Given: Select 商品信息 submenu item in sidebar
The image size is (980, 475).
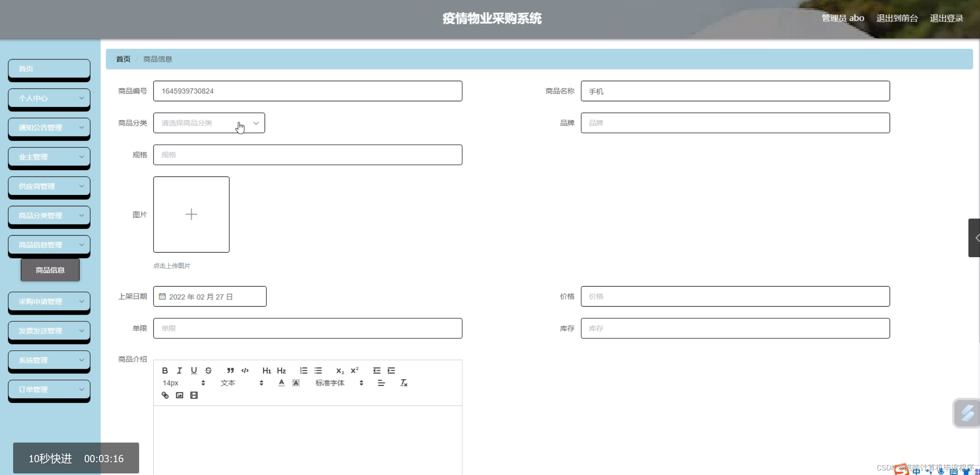Looking at the screenshot, I should [x=50, y=270].
